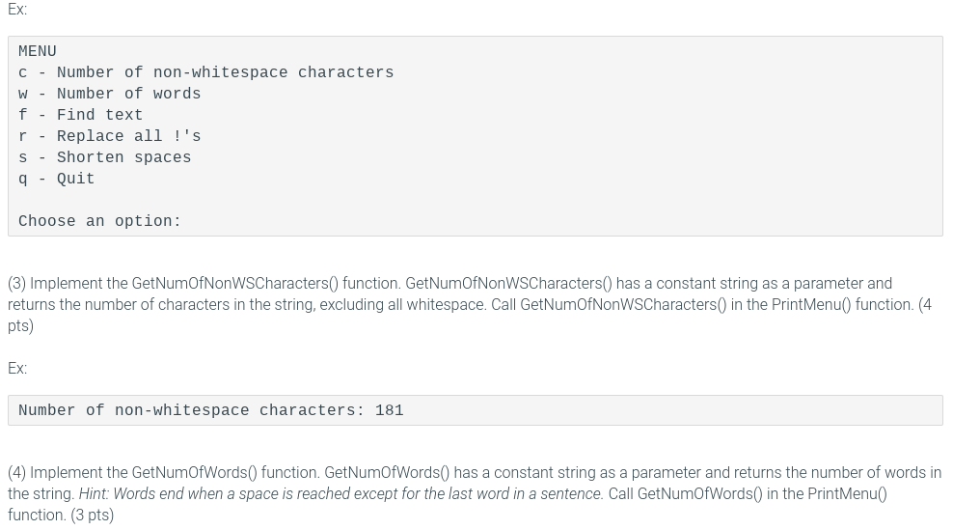Click the 'Choose an option:' prompt text

99,221
